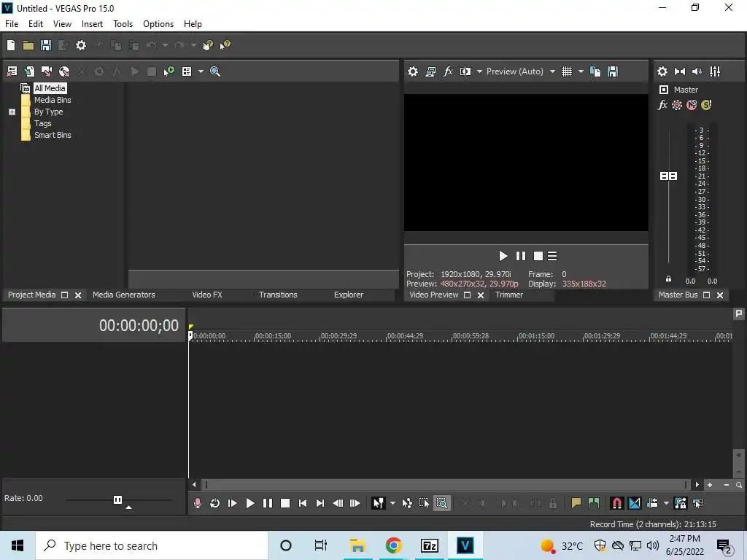Screen dimensions: 747x560
Task: Switch to the Trimmer tab
Action: tap(508, 295)
